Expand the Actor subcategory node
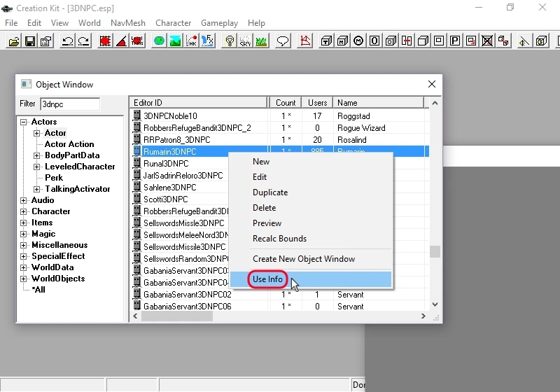Screen dimensions: 560x392 coord(37,133)
